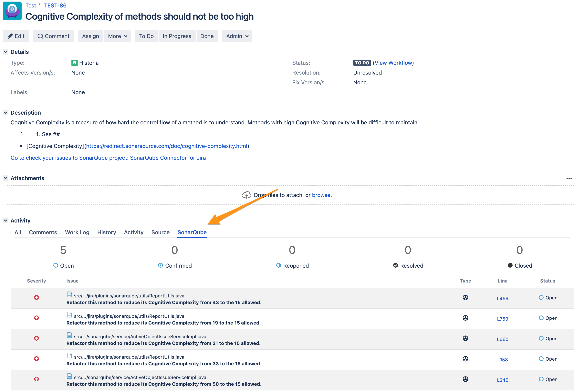Screen dimensions: 584x392
Task: Select the Activity tab
Action: pos(133,232)
